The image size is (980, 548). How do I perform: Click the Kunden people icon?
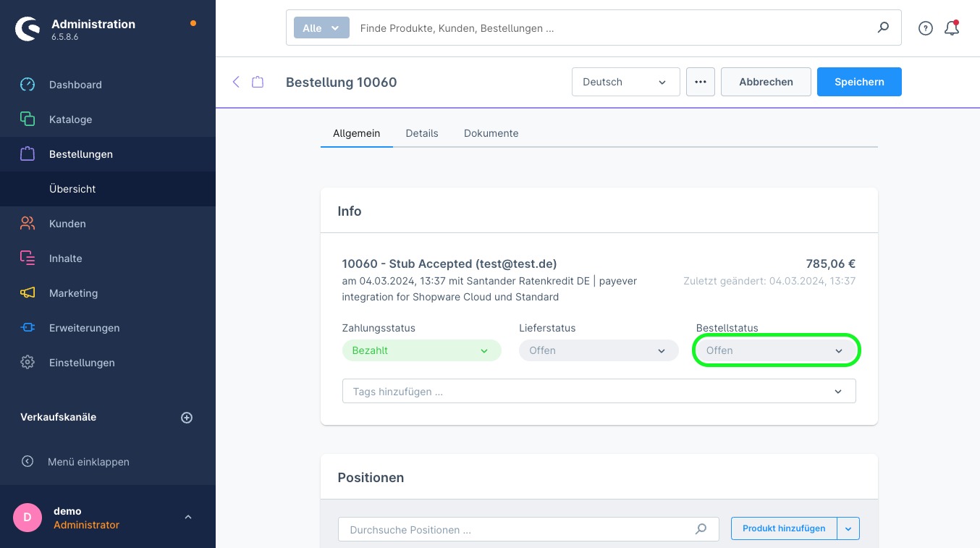pyautogui.click(x=28, y=224)
